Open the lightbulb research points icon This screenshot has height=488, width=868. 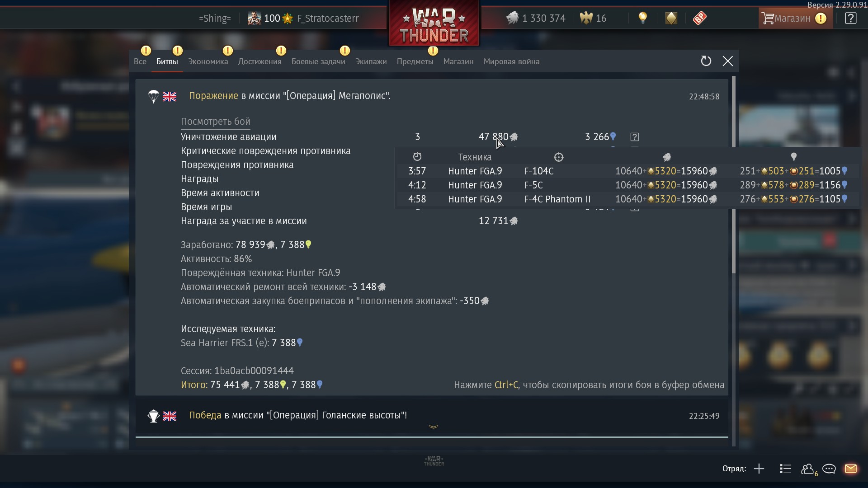point(642,18)
